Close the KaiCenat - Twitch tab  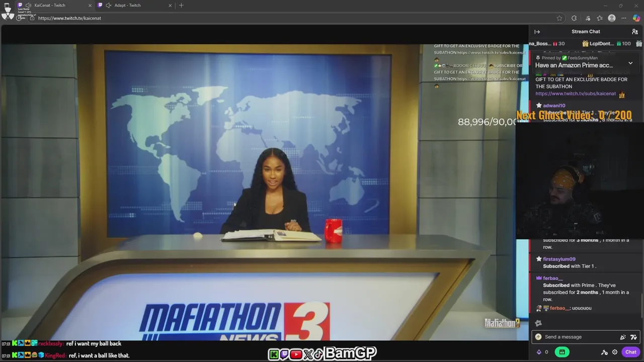(90, 5)
